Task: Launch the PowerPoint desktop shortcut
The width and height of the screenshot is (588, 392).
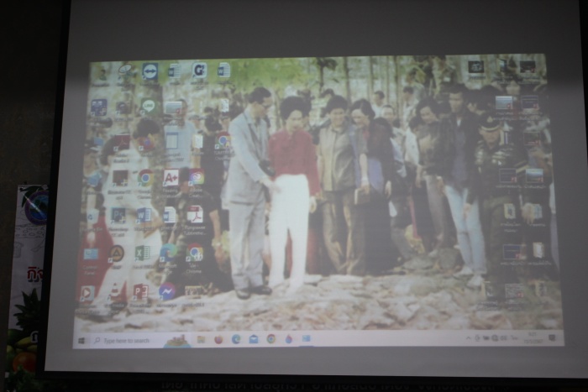Action: pos(140,292)
